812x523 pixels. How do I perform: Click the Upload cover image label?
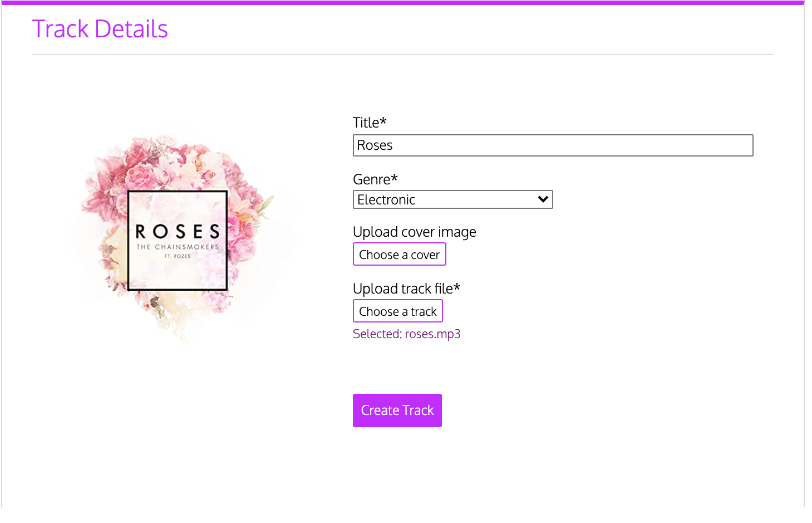(415, 232)
